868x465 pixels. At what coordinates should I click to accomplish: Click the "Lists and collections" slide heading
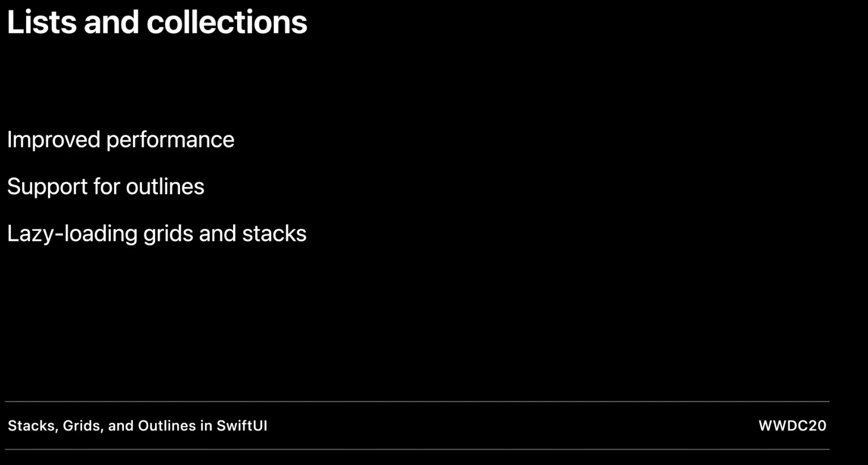point(157,23)
